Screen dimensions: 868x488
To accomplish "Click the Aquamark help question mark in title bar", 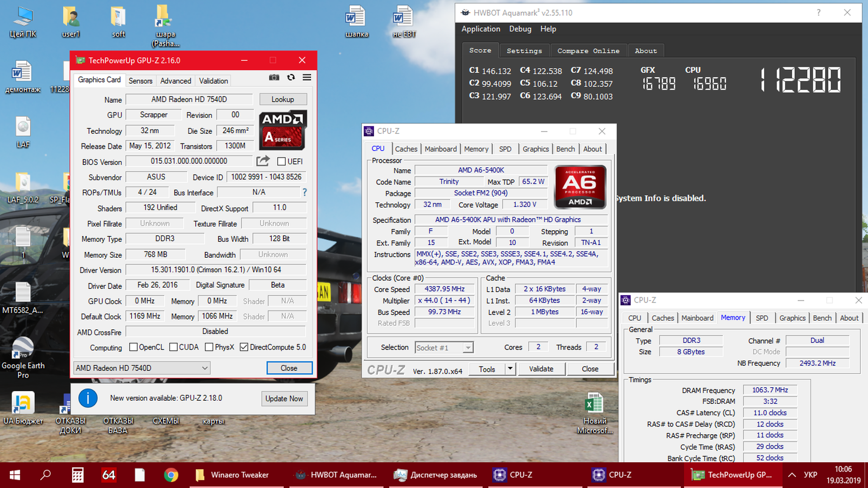I will click(x=818, y=13).
